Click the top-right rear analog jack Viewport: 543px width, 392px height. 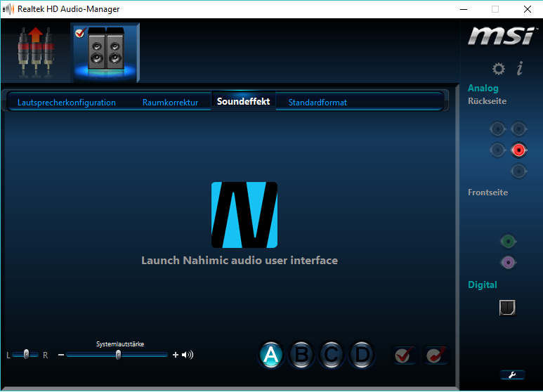[x=518, y=129]
